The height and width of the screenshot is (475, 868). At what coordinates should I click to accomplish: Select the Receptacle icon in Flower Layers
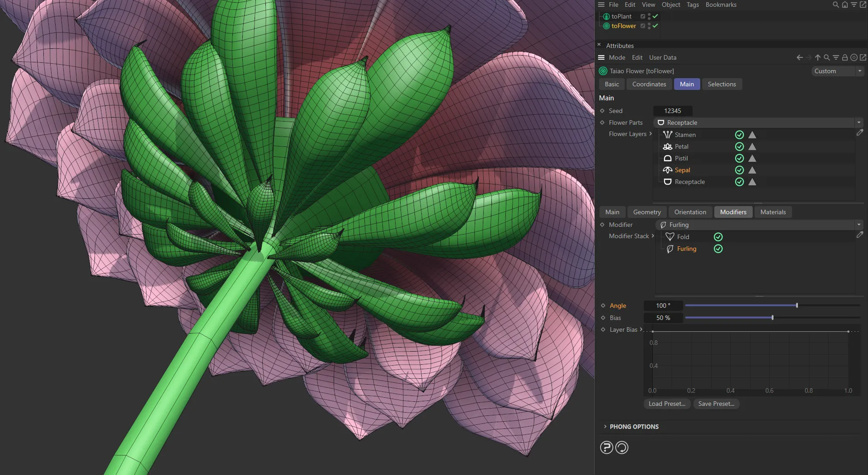(x=667, y=182)
